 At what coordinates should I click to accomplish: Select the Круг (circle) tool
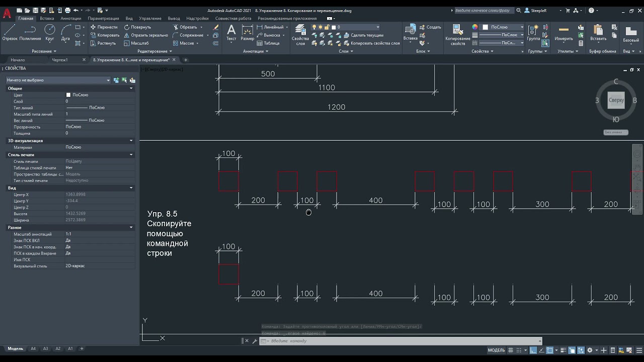(50, 32)
